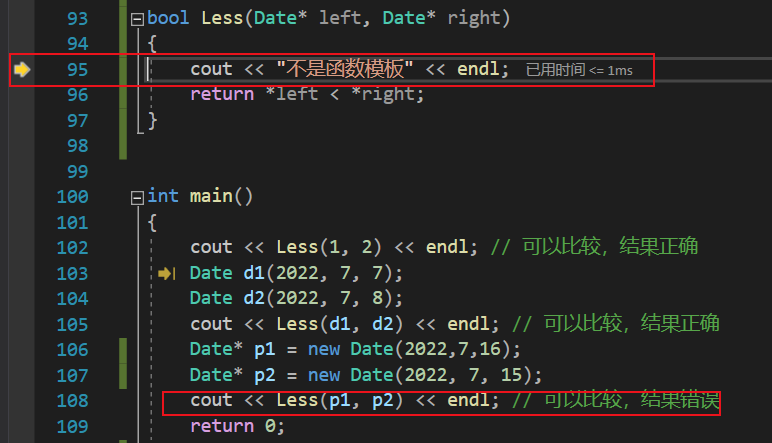772x443 pixels.
Task: Click the 'right' parameter on line 93
Action: pos(474,19)
